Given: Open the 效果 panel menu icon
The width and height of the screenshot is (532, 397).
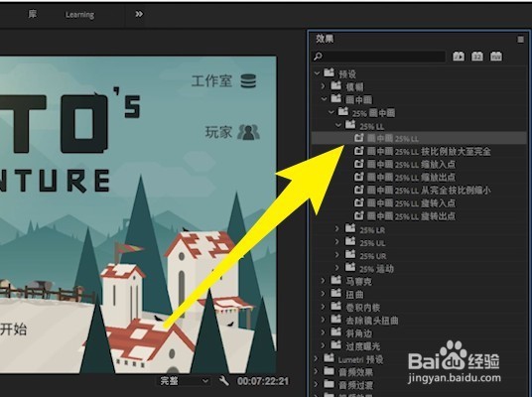Looking at the screenshot, I should [520, 40].
